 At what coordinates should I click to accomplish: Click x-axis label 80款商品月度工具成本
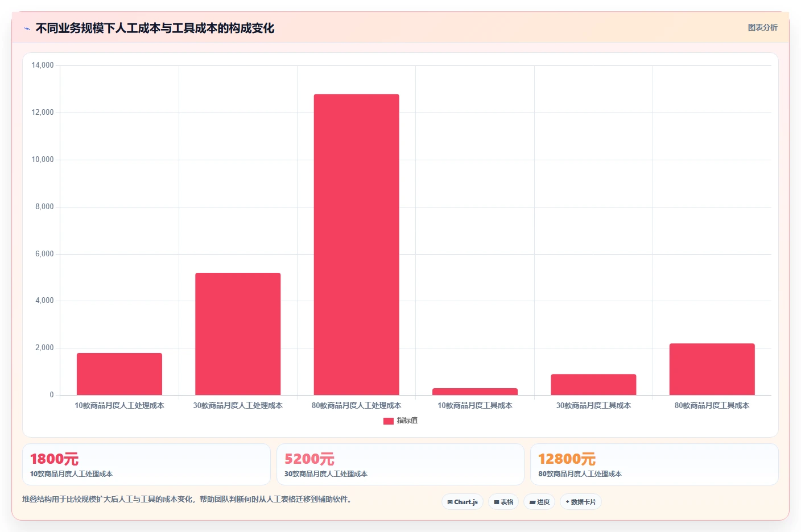[712, 405]
